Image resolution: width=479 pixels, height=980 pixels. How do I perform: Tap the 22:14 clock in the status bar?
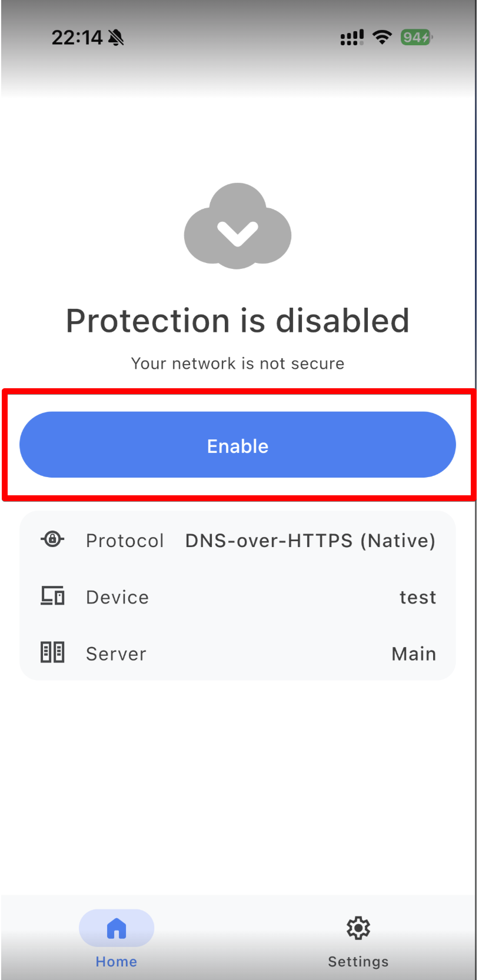[77, 38]
